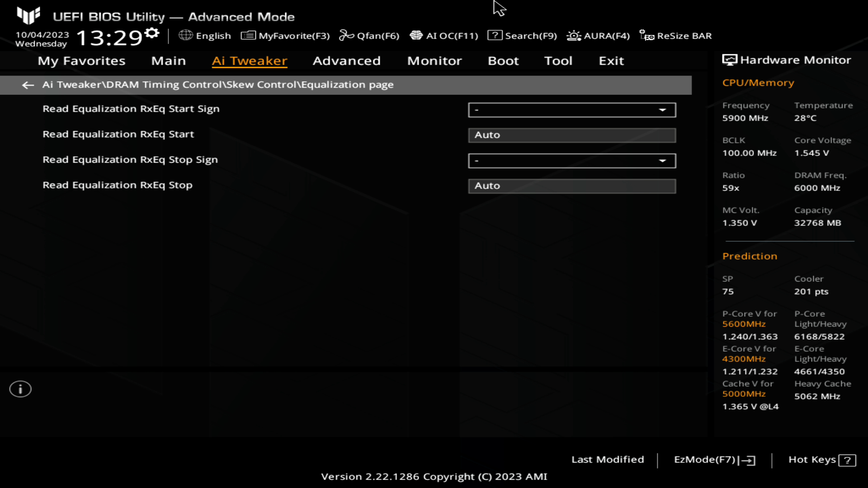Click the SP 75 value
Screen dimensions: 868x488
[x=728, y=291]
